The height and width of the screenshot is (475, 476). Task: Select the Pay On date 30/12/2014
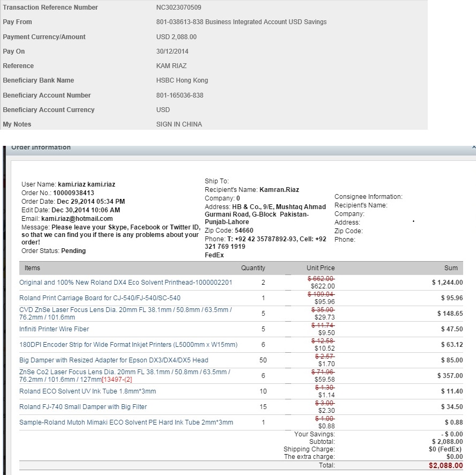172,51
